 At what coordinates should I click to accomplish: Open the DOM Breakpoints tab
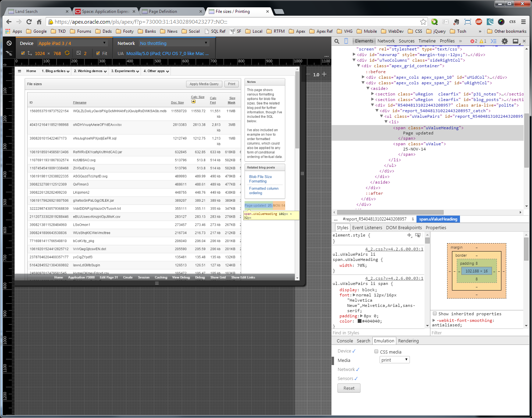(404, 228)
